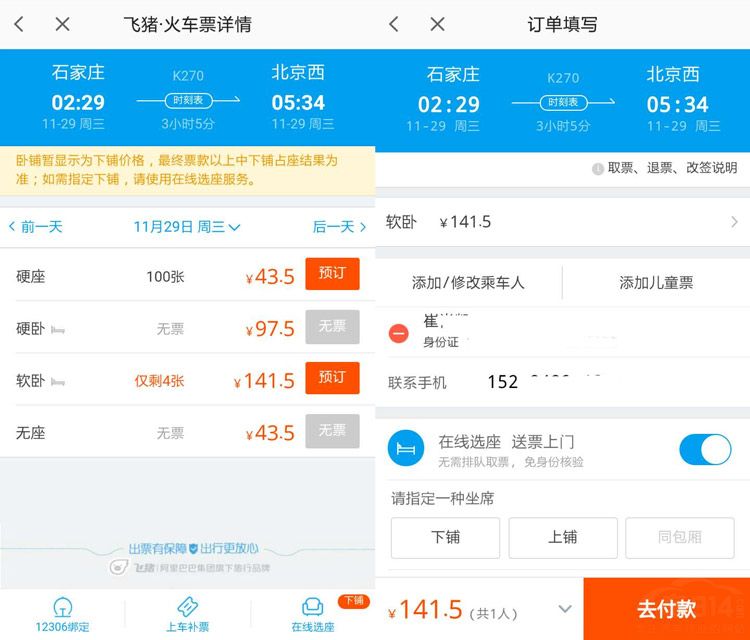The height and width of the screenshot is (640, 750).
Task: Tap the back arrow on ticket details
Action: [20, 24]
